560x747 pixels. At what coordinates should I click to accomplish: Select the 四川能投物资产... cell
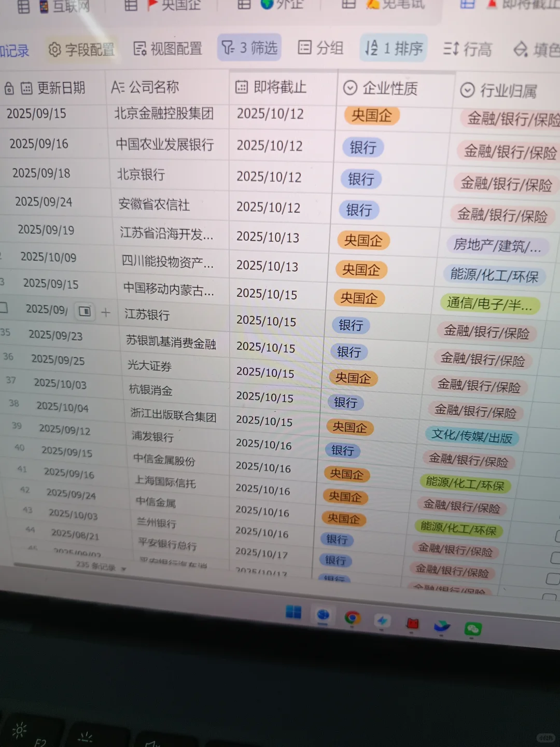pos(167,261)
